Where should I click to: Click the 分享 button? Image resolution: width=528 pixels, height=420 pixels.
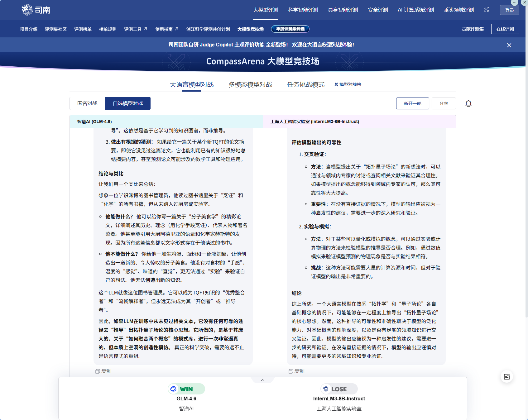[444, 103]
